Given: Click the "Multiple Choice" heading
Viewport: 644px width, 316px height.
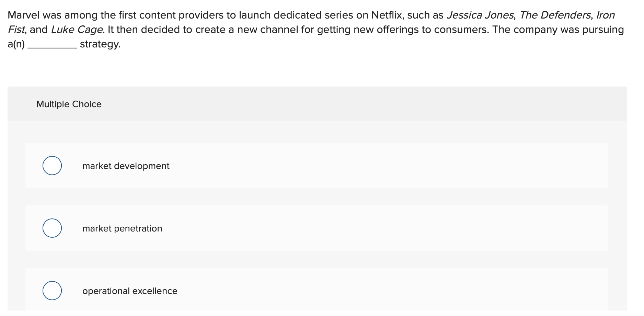Looking at the screenshot, I should point(69,104).
